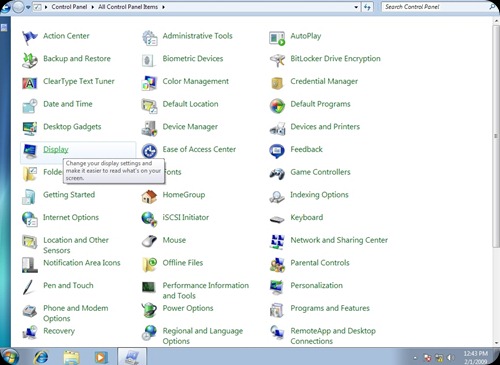Viewport: 500px width, 365px height.
Task: Open the Pen and Touch icon
Action: (28, 287)
